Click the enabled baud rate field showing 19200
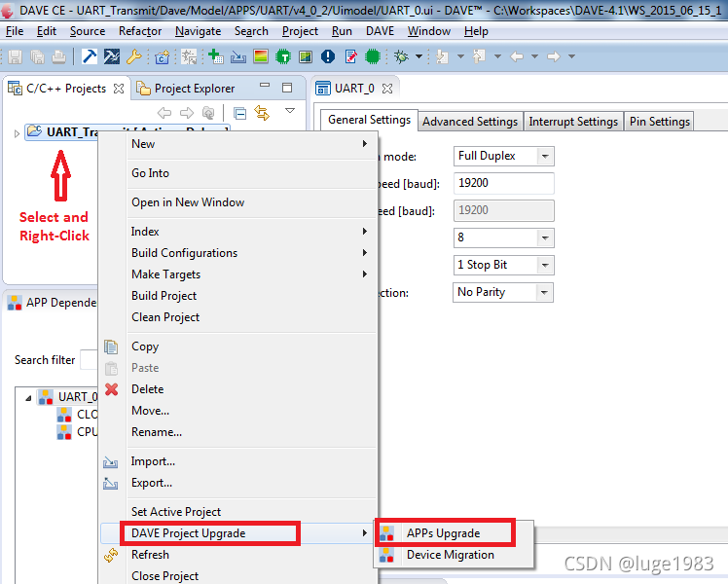 coord(504,183)
